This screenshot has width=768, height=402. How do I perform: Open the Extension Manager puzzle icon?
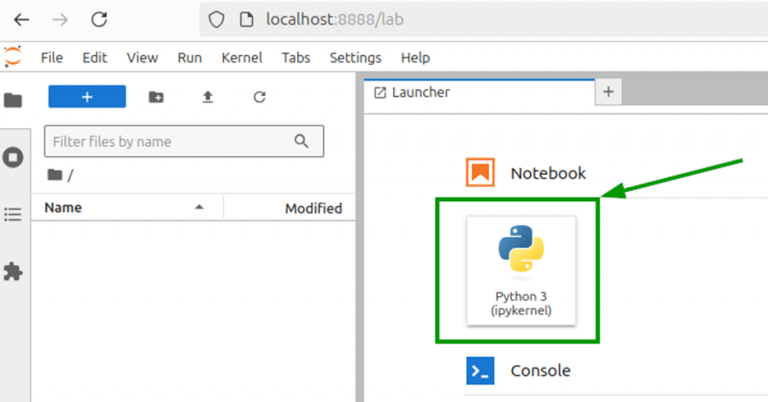(x=13, y=271)
